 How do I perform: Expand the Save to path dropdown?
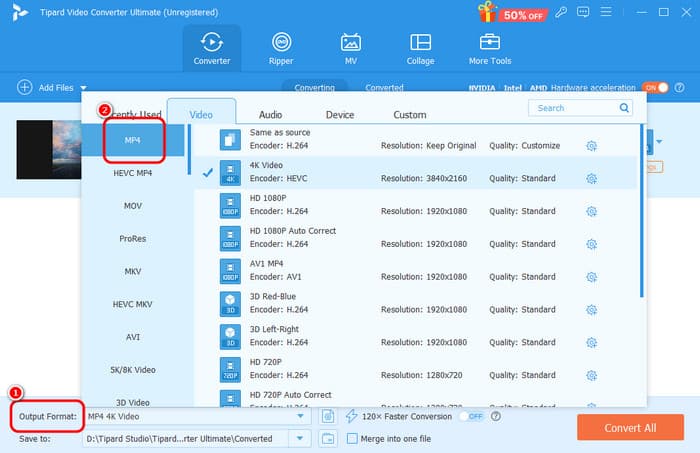pos(300,438)
